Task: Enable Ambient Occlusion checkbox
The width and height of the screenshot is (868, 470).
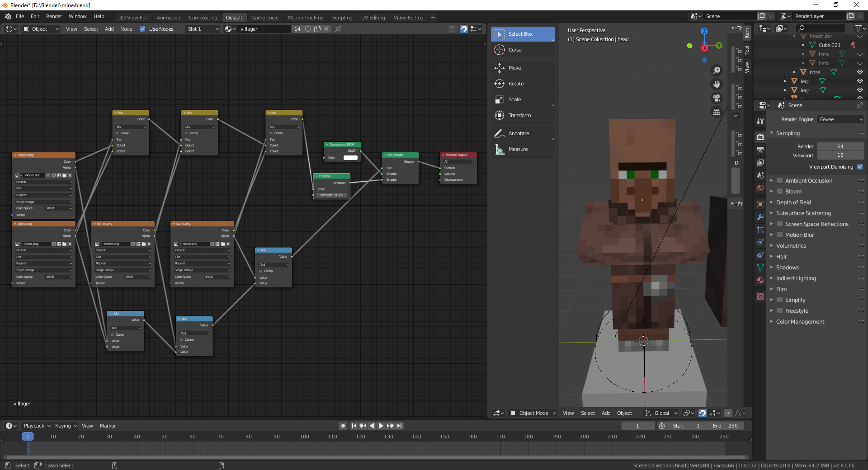Action: [x=780, y=180]
